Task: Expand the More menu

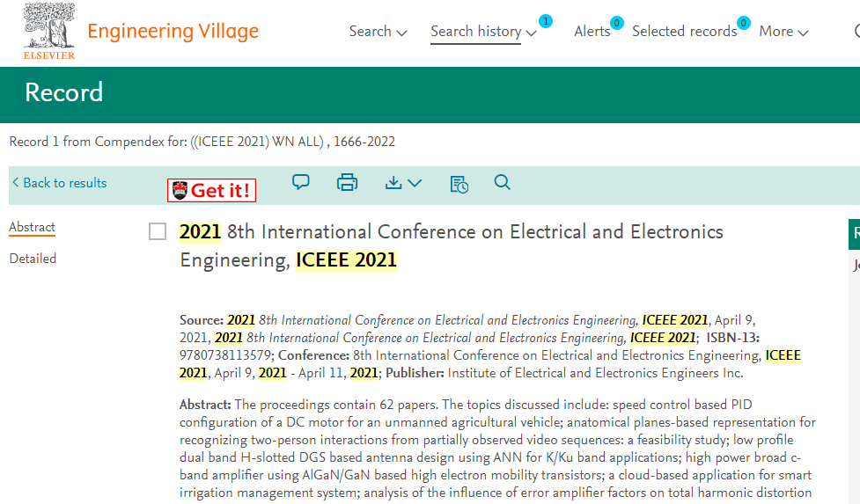Action: (x=783, y=32)
